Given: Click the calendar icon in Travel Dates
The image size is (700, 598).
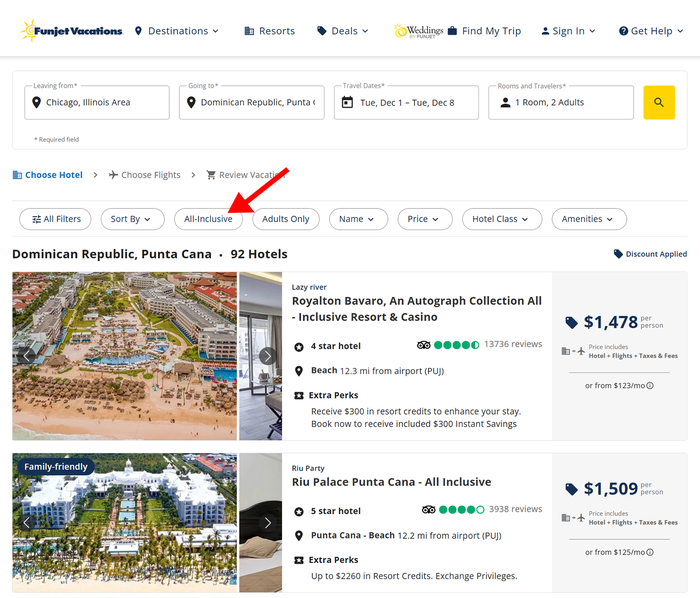Looking at the screenshot, I should coord(347,103).
